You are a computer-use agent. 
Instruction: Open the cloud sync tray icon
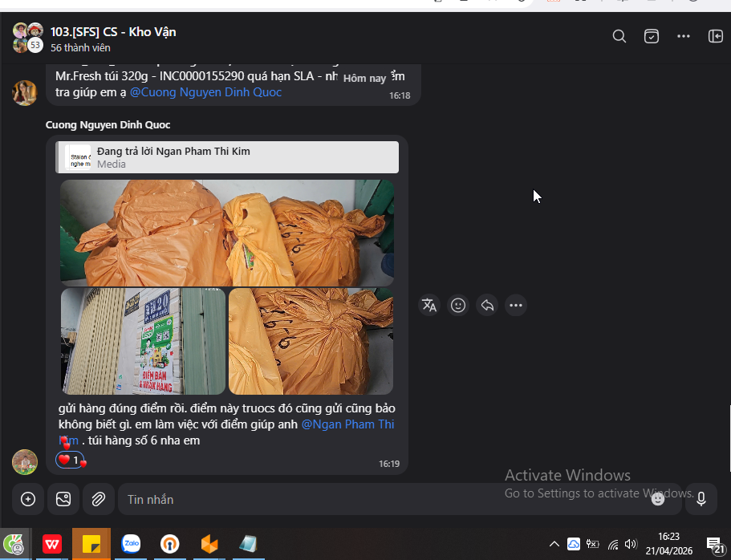click(574, 544)
